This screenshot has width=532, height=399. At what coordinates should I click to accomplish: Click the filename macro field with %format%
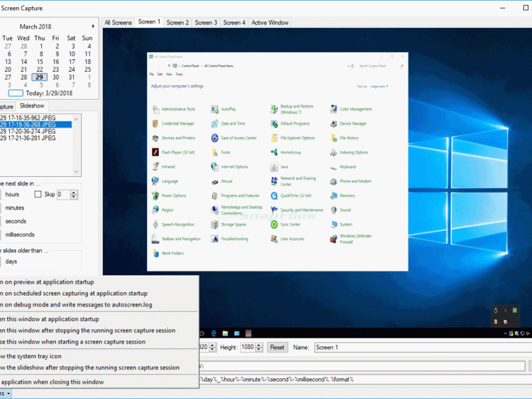[364, 379]
